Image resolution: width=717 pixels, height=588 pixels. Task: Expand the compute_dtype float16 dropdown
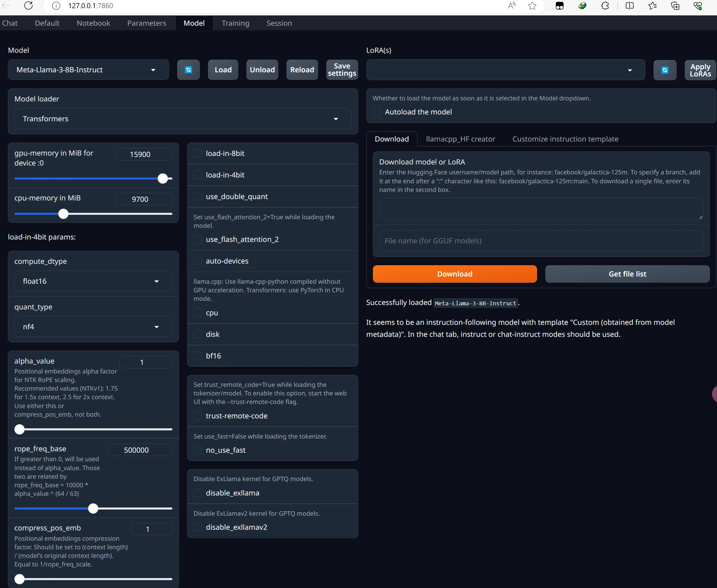click(93, 281)
